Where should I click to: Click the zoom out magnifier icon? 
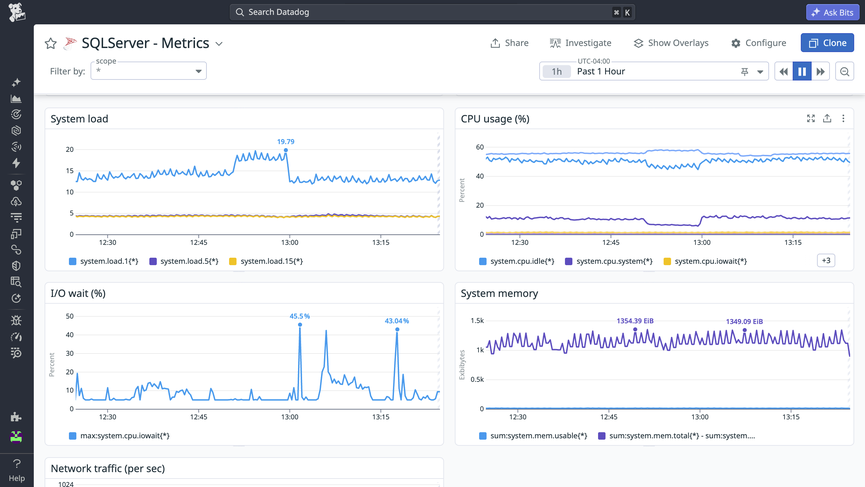[x=845, y=72]
